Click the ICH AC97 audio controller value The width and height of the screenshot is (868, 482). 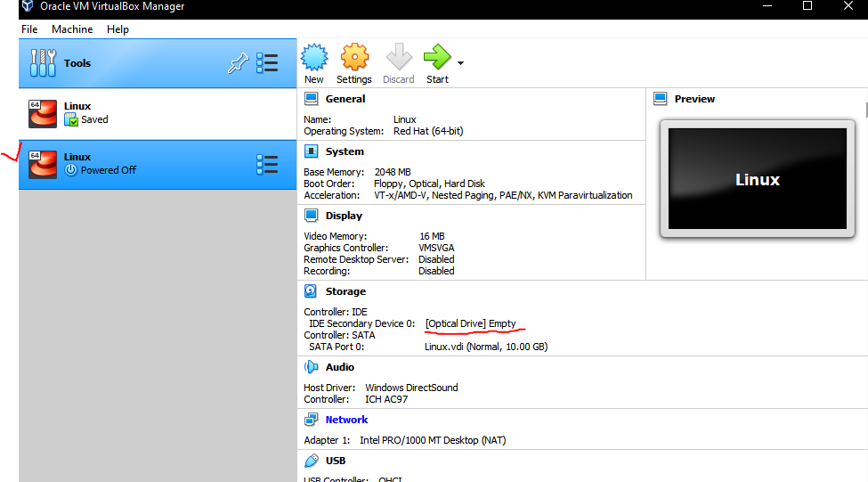tap(386, 399)
